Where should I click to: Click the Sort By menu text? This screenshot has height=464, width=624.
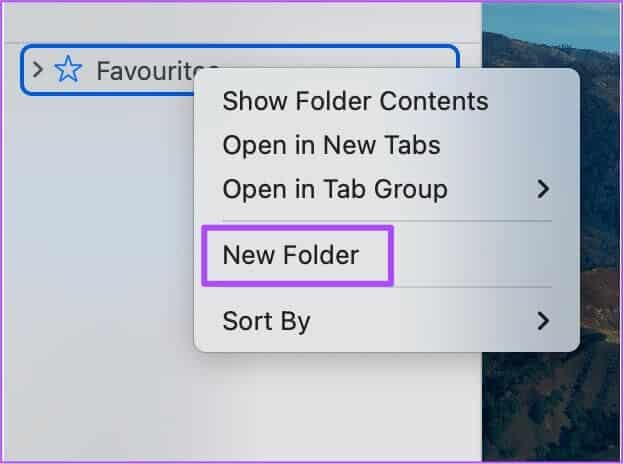click(x=266, y=321)
